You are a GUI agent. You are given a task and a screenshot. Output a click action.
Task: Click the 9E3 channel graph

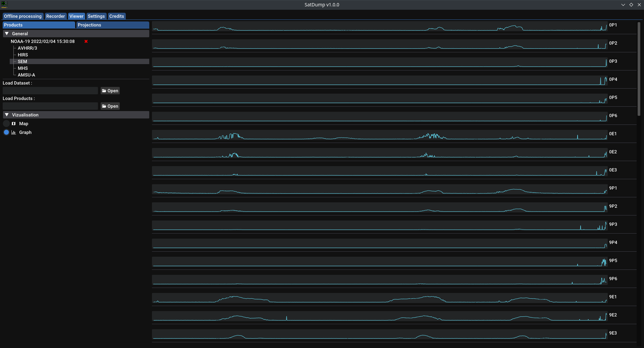(x=380, y=335)
